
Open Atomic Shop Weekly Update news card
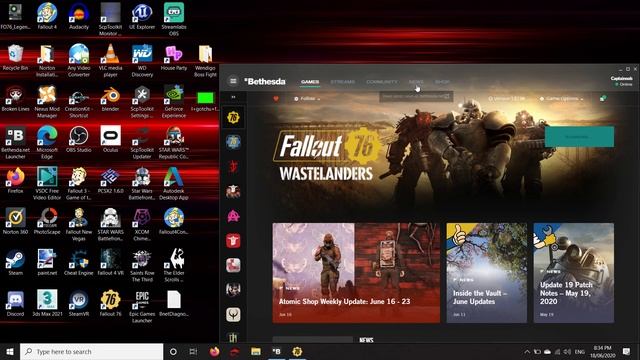click(356, 273)
